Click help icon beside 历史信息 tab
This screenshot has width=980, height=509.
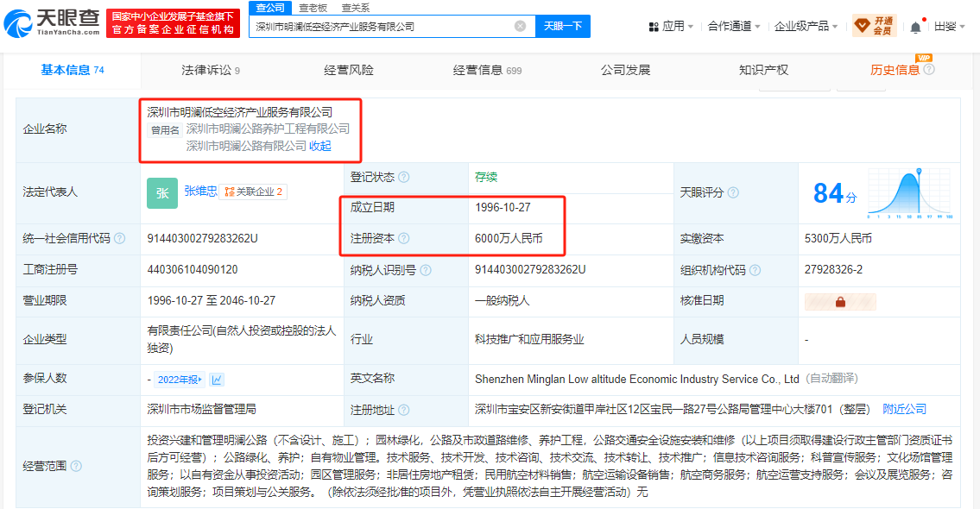(x=929, y=69)
